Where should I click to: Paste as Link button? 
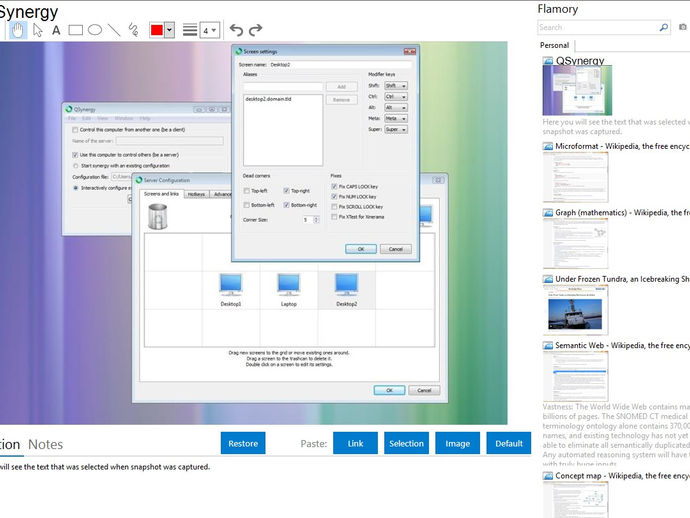(355, 443)
